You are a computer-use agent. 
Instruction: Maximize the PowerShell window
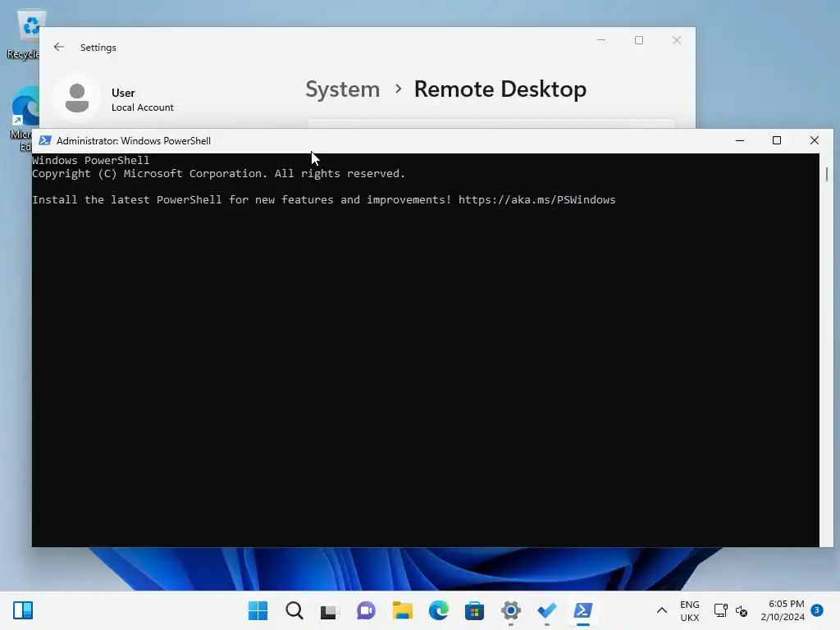(777, 140)
